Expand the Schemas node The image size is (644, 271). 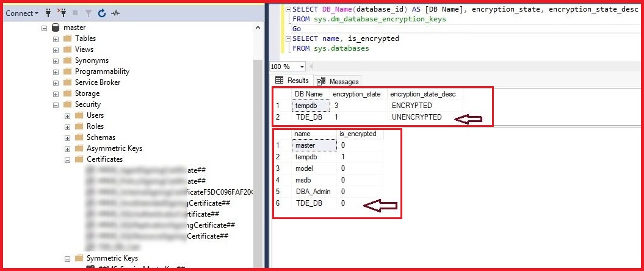(68, 138)
